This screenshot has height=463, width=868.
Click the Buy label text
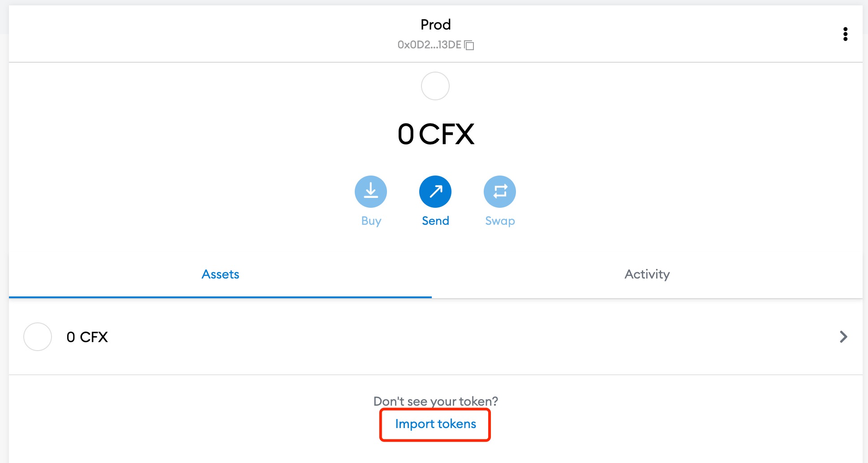point(370,220)
